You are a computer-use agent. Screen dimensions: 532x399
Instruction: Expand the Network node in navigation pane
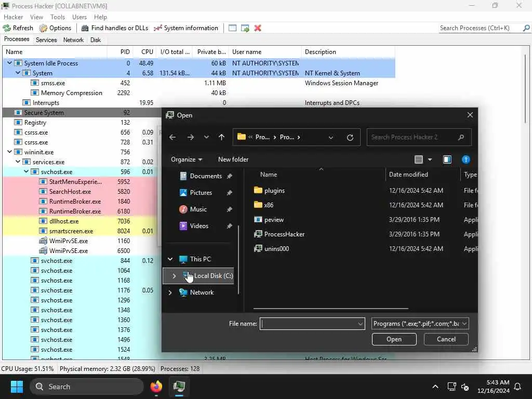pos(170,292)
